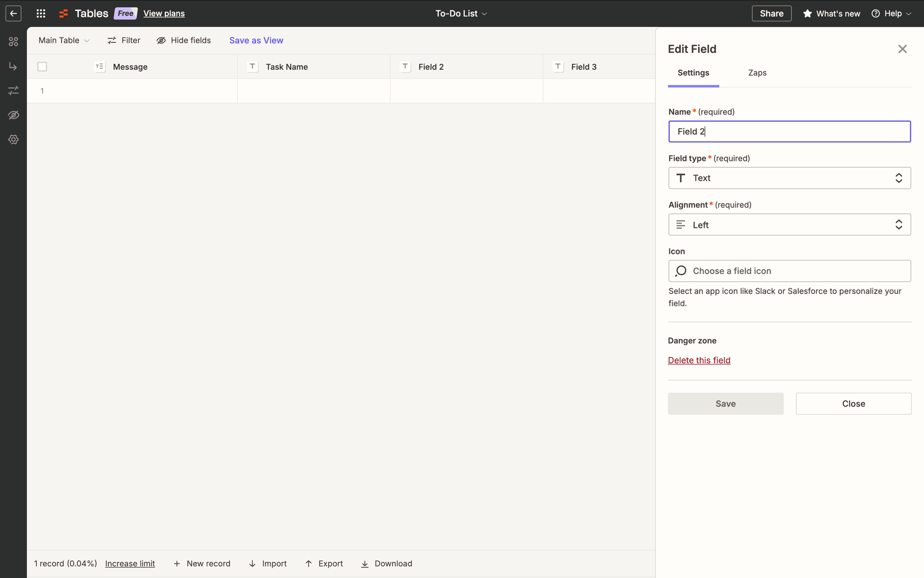924x578 pixels.
Task: Click the Task Name column header label
Action: tap(287, 67)
